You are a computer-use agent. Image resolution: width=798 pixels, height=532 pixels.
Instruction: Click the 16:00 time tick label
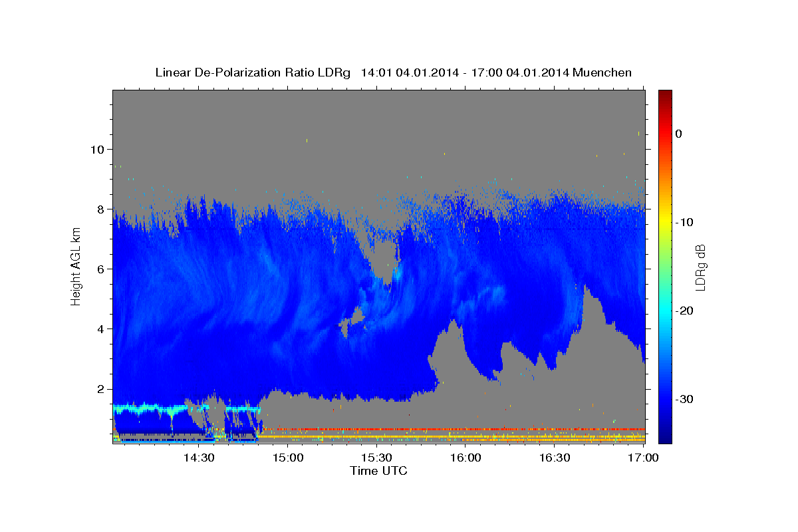pyautogui.click(x=466, y=458)
